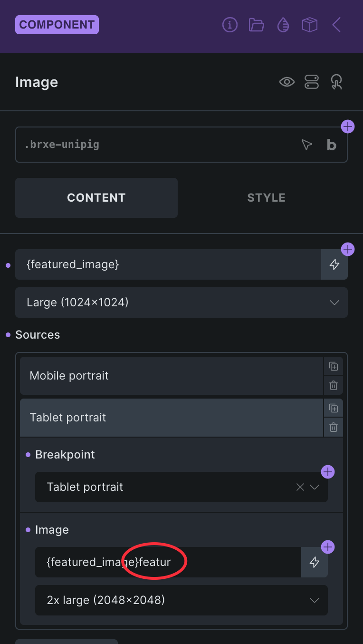The width and height of the screenshot is (363, 644).
Task: Click the bold 'b' icon in class field
Action: (332, 145)
